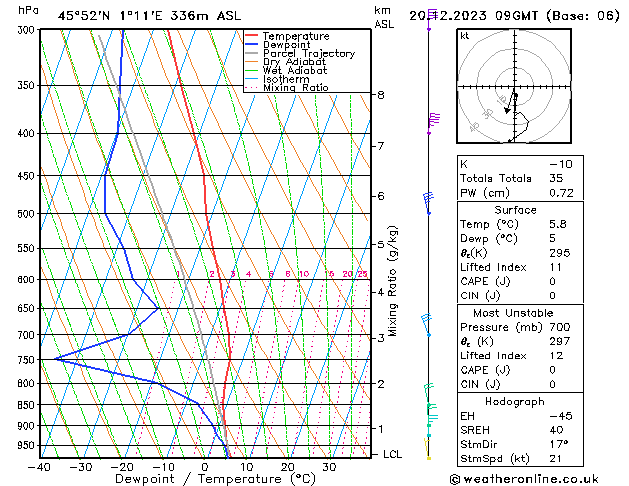Click the StmDir value in Hodograph table

pos(558,444)
